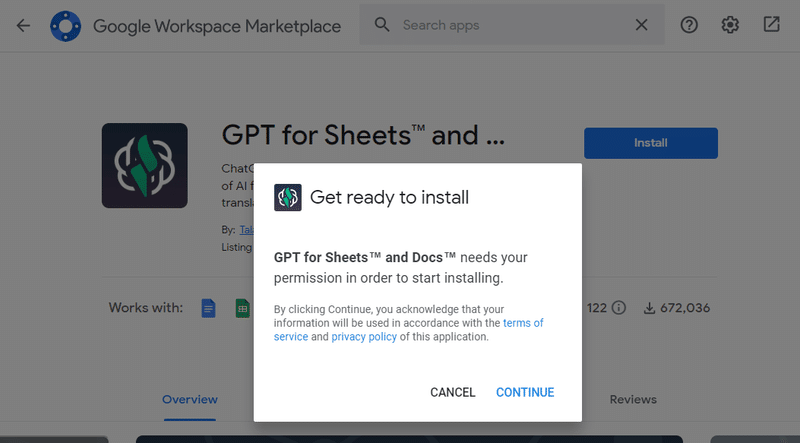
Task: Click the search magnifier icon
Action: [382, 24]
